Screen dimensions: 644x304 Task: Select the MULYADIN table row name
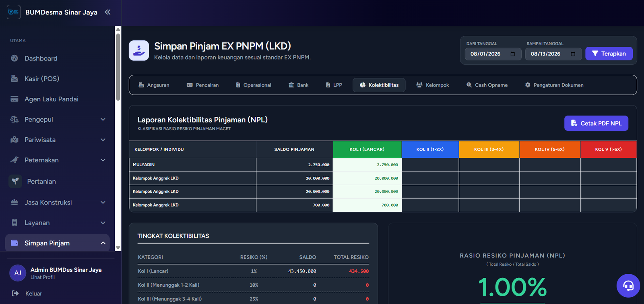144,165
